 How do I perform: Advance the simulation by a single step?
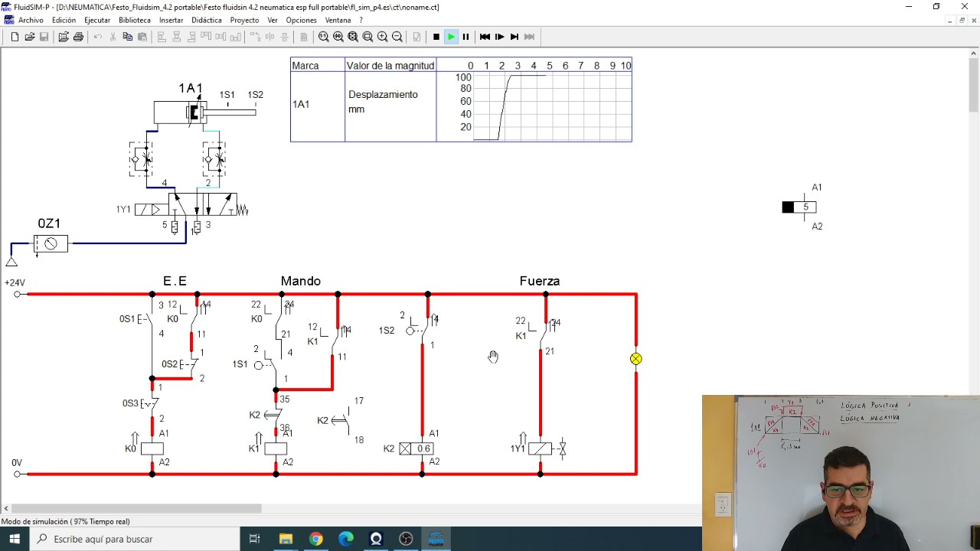pyautogui.click(x=499, y=37)
